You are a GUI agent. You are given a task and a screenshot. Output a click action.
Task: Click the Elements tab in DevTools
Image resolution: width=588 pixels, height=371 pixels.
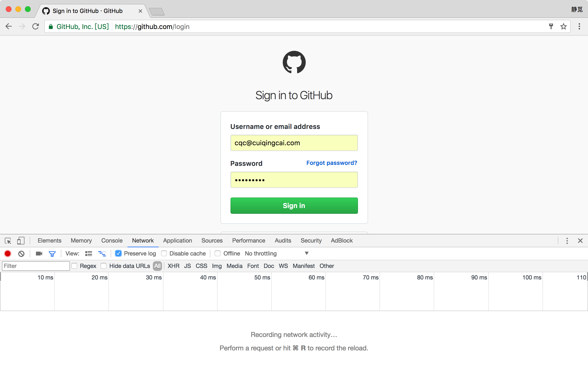(49, 240)
